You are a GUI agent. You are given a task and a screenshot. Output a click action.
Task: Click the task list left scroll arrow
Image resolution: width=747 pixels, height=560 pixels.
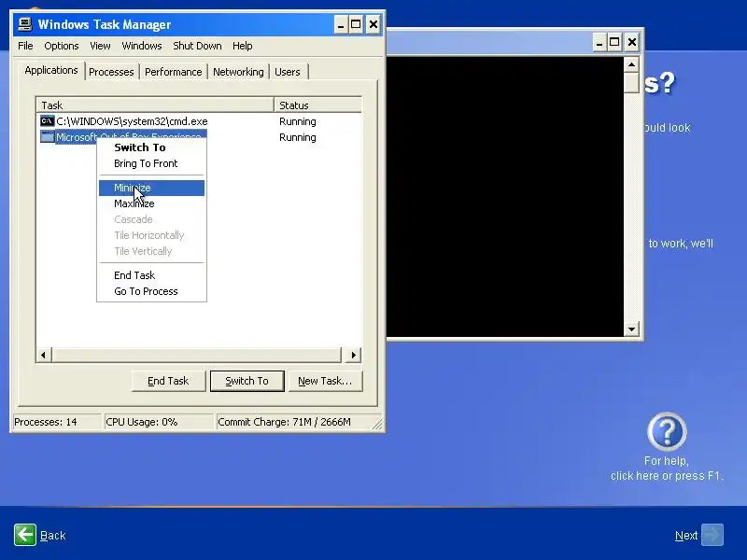[x=43, y=355]
